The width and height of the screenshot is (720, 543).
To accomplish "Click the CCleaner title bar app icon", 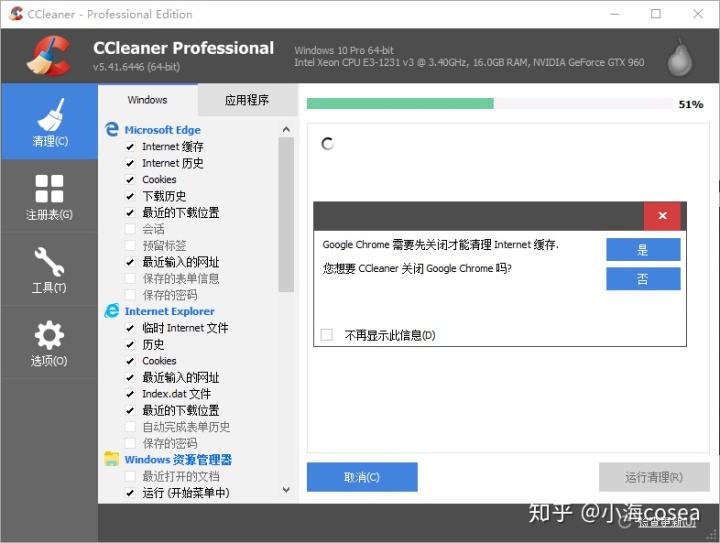I will [16, 14].
